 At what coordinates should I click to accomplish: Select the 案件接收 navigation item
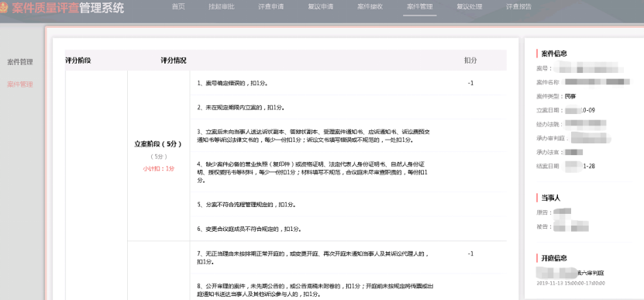tap(370, 7)
